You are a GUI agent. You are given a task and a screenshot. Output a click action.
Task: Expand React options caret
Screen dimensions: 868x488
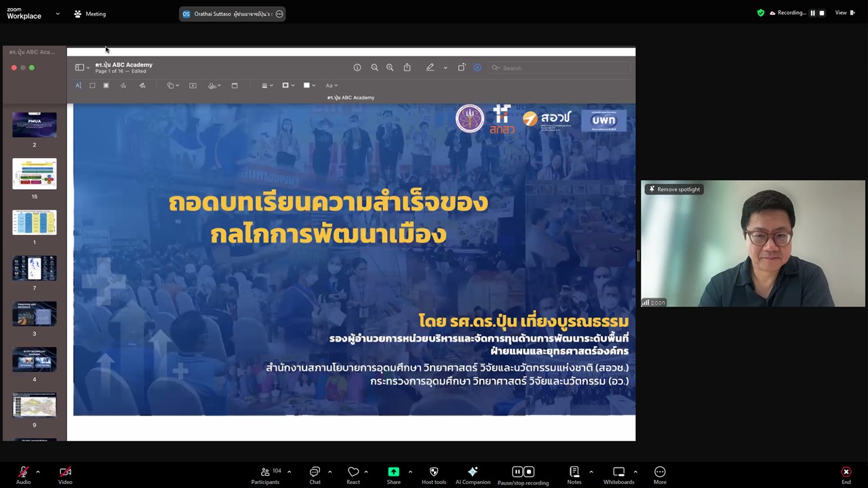pyautogui.click(x=366, y=472)
